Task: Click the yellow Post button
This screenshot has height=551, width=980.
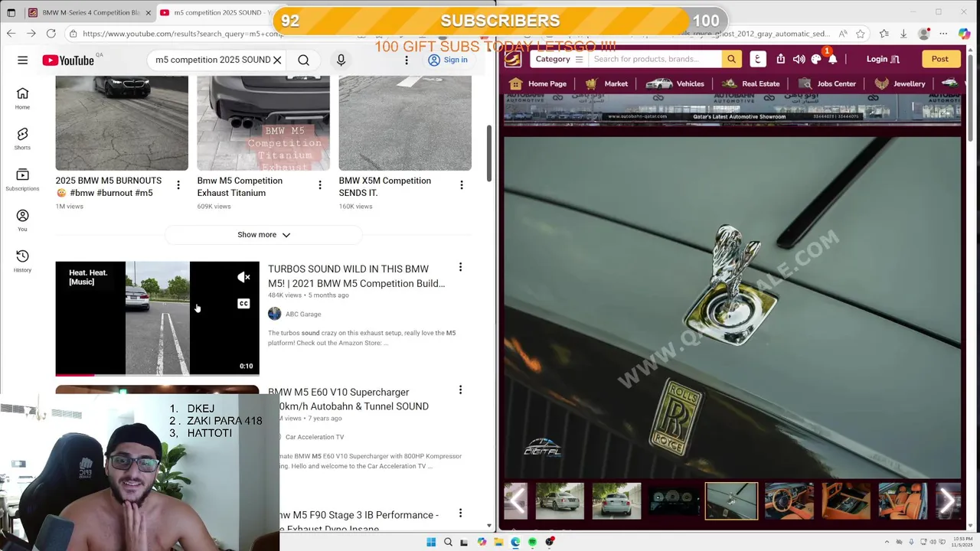Action: 939,59
